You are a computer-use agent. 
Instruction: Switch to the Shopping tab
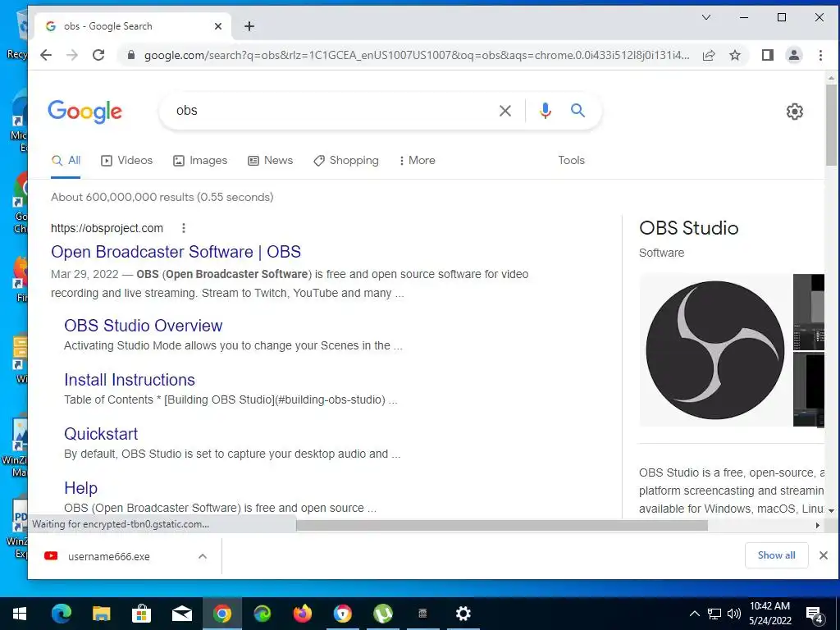pyautogui.click(x=346, y=160)
